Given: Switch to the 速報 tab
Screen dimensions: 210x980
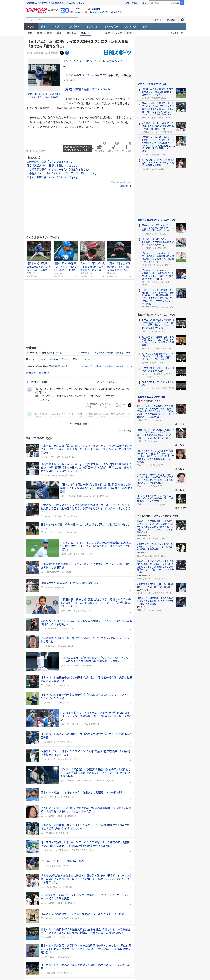Looking at the screenshot, I should click(43, 27).
